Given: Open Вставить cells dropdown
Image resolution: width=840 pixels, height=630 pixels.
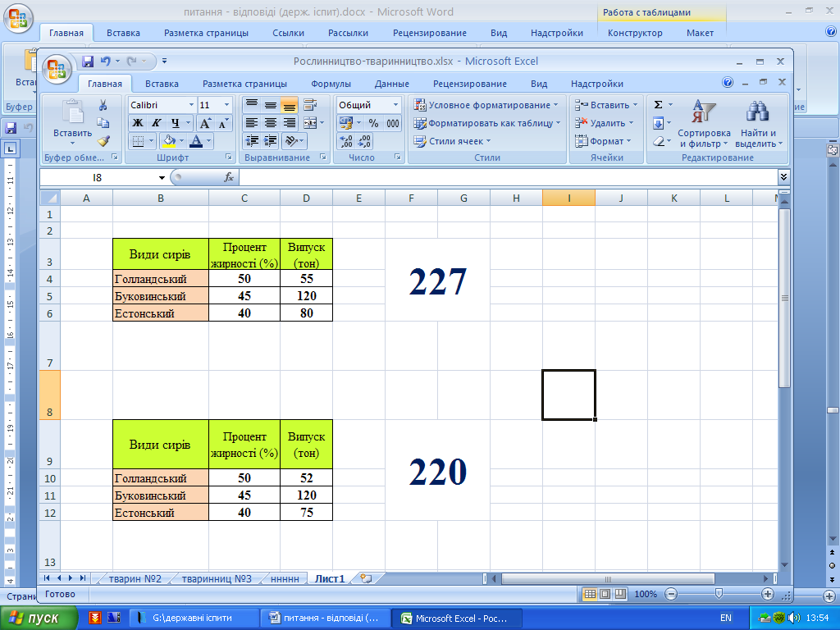Looking at the screenshot, I should pyautogui.click(x=606, y=105).
